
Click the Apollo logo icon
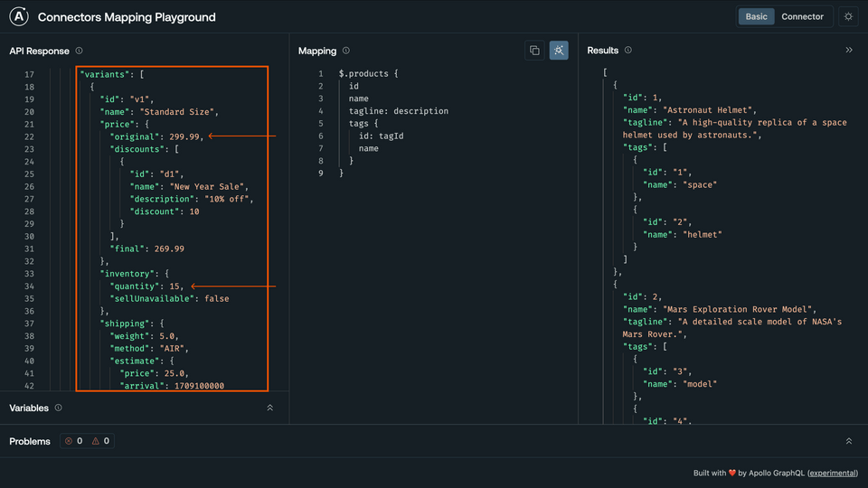click(x=19, y=16)
